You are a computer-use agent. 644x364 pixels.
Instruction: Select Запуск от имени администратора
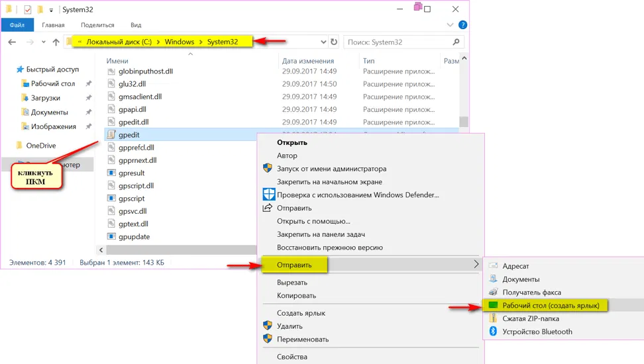click(331, 169)
